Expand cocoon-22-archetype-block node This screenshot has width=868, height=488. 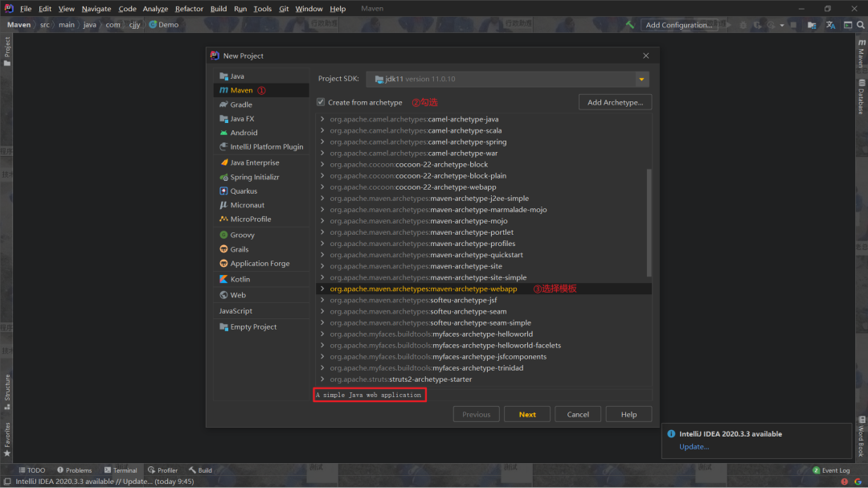(322, 165)
